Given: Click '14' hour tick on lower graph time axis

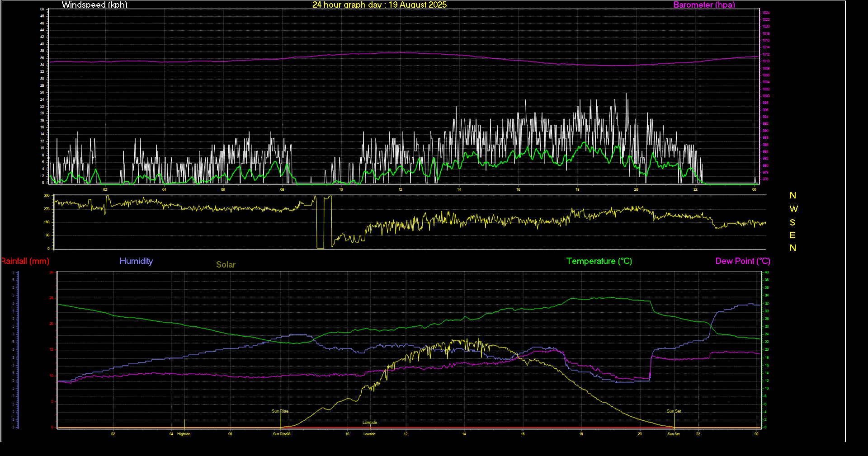Looking at the screenshot, I should click(464, 434).
